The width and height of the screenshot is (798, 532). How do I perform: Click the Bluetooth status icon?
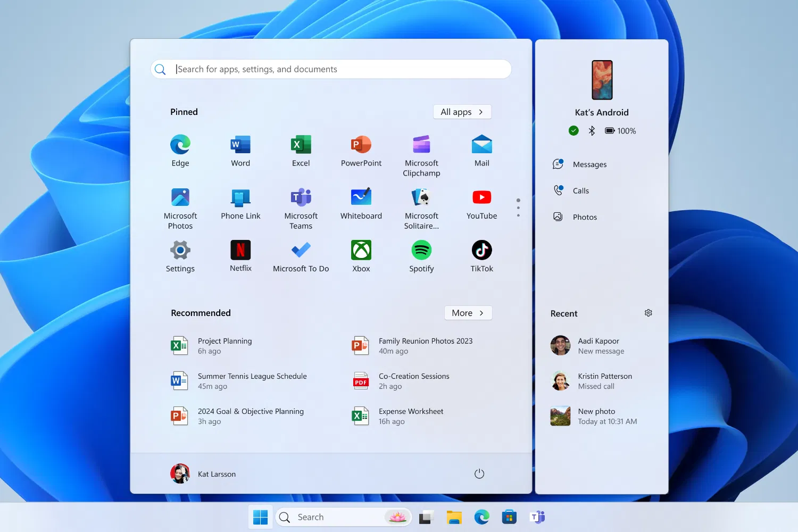pos(592,131)
